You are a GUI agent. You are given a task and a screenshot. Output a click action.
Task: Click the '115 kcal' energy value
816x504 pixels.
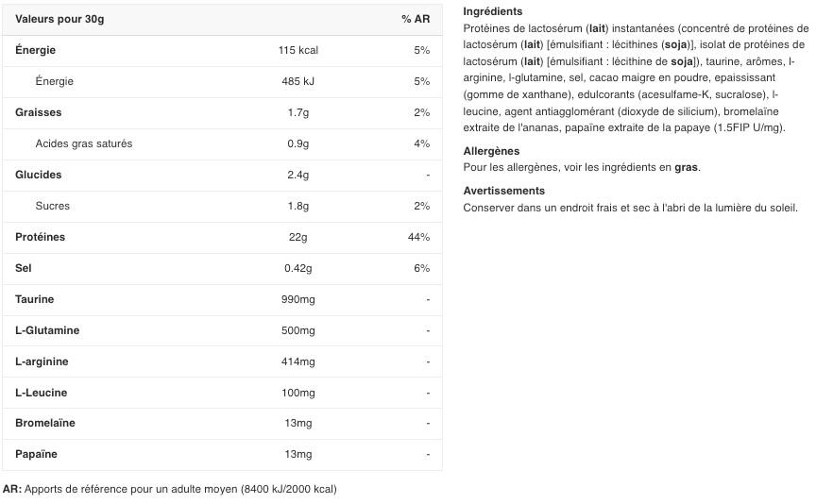pyautogui.click(x=298, y=50)
